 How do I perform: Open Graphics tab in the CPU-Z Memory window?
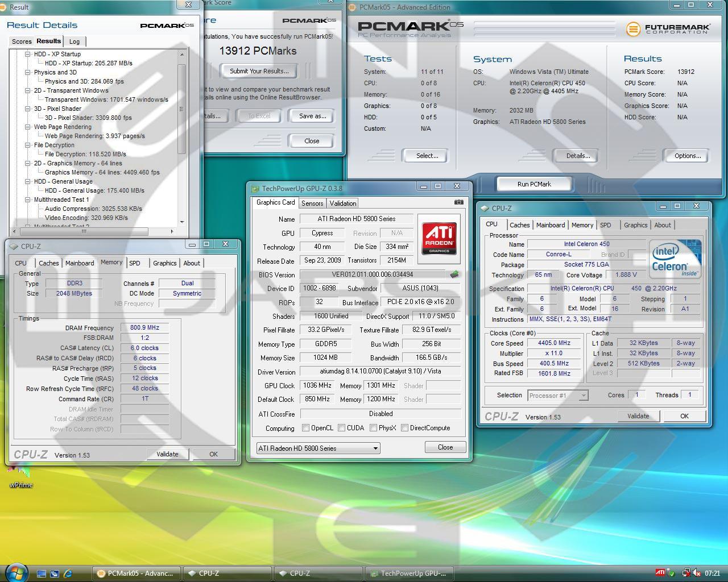pos(164,263)
